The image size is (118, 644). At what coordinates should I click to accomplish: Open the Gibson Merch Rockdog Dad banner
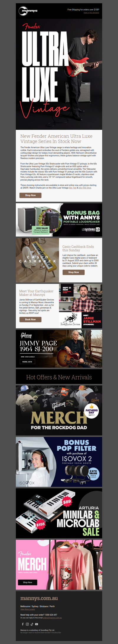click(x=59, y=410)
